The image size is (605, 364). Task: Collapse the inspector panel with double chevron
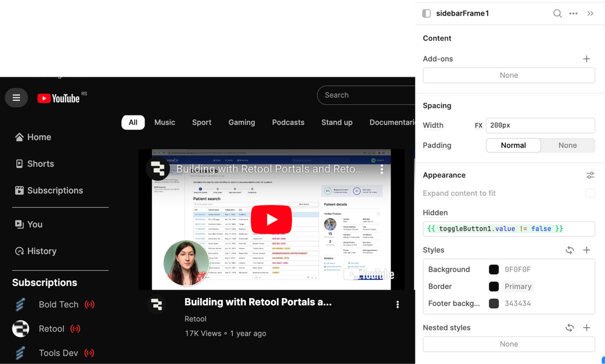click(x=590, y=13)
